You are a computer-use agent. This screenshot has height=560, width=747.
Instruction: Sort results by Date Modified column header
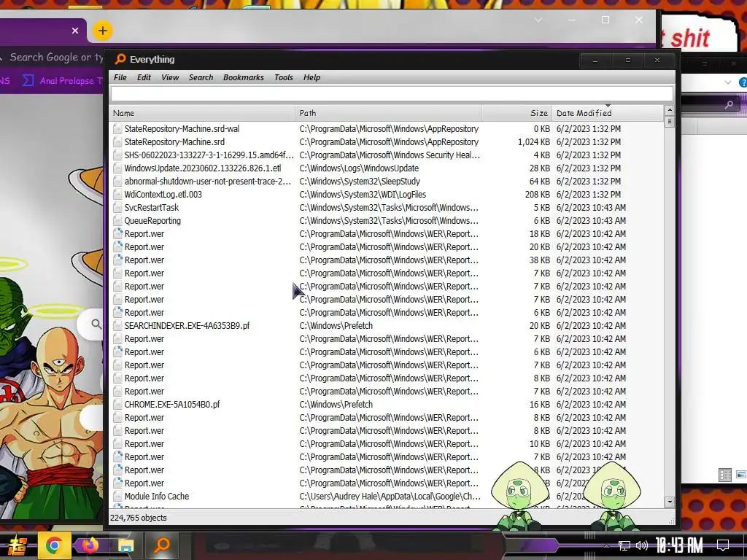608,113
